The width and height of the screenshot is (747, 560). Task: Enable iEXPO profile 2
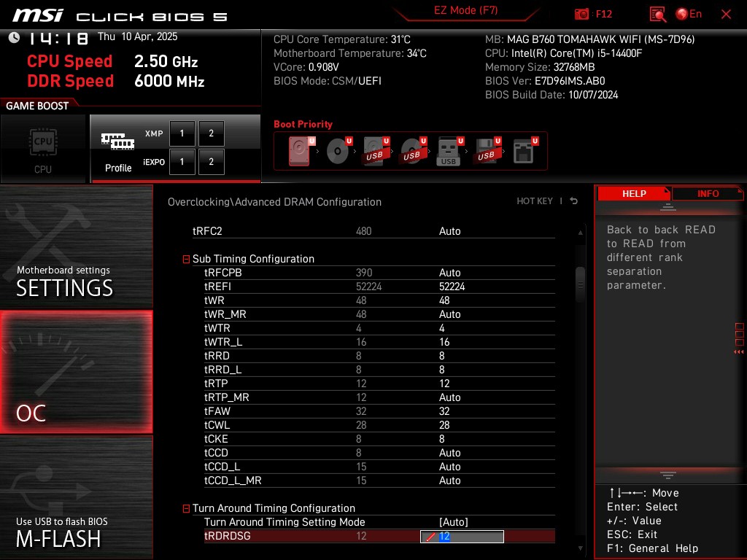(211, 162)
